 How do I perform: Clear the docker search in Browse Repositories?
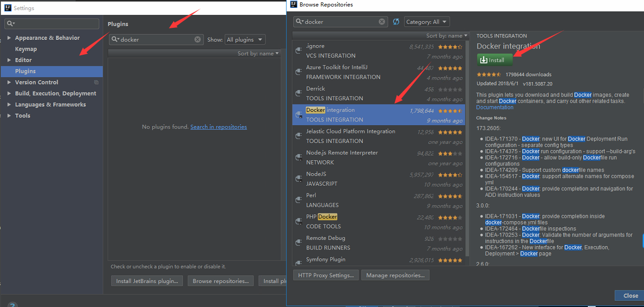click(x=382, y=22)
